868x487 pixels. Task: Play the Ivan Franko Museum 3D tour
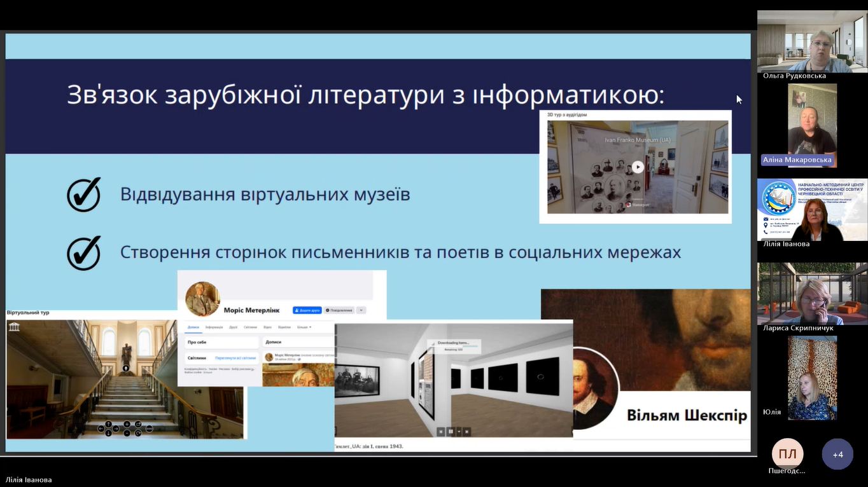pyautogui.click(x=638, y=167)
